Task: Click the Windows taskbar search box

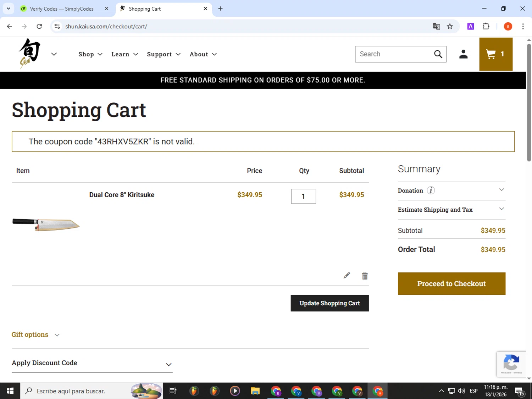Action: [92, 391]
